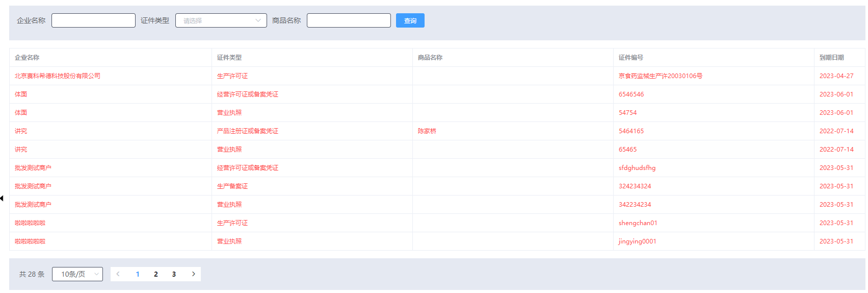The image size is (868, 293).
Task: Select certificate number shengchan01 cell
Action: (638, 223)
